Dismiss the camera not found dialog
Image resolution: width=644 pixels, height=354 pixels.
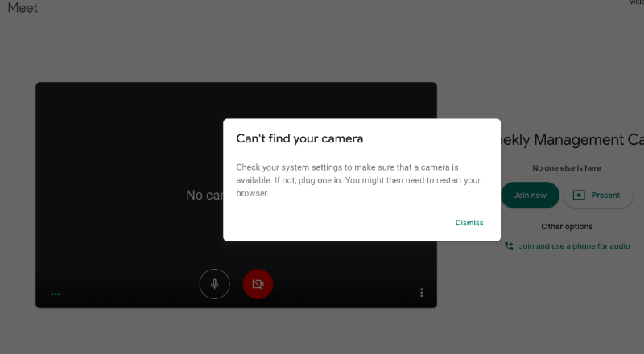[469, 223]
